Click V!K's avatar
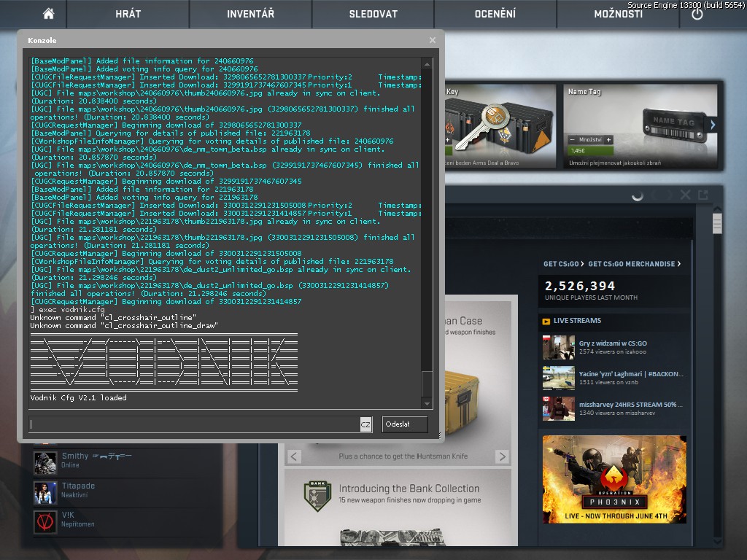 [45, 522]
